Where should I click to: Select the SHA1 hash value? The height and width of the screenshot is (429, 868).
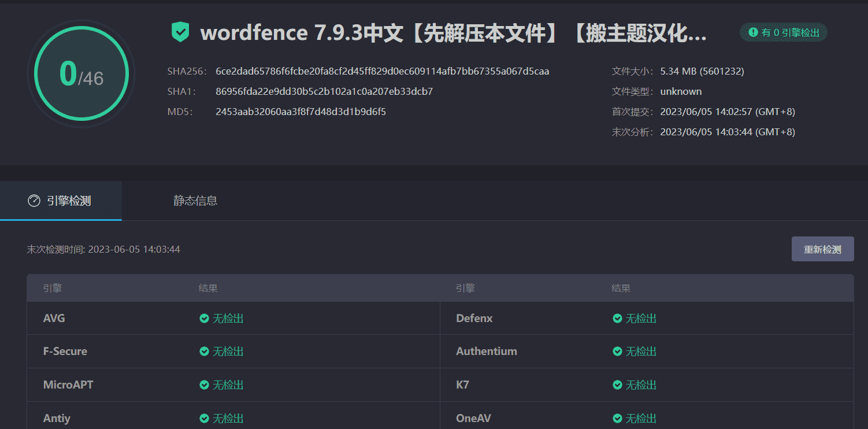(x=324, y=91)
